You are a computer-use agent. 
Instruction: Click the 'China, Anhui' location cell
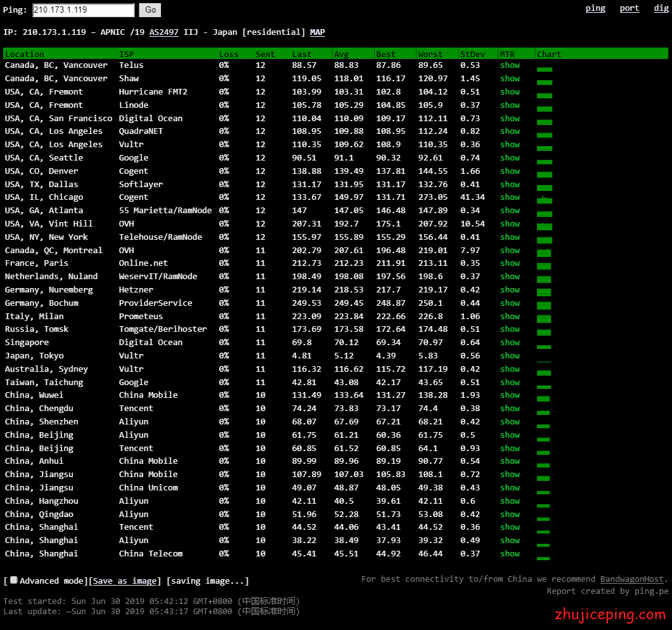coord(34,461)
